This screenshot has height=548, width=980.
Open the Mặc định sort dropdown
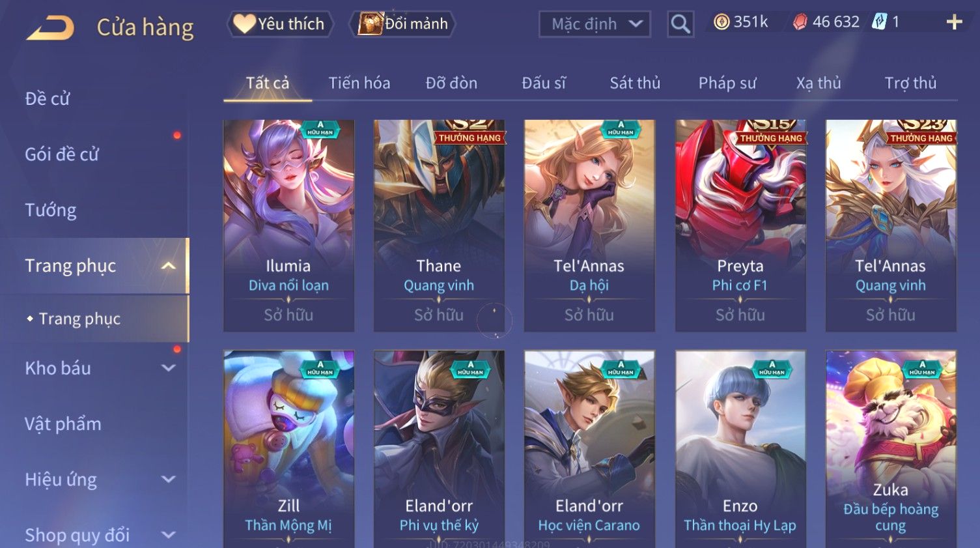(x=595, y=24)
